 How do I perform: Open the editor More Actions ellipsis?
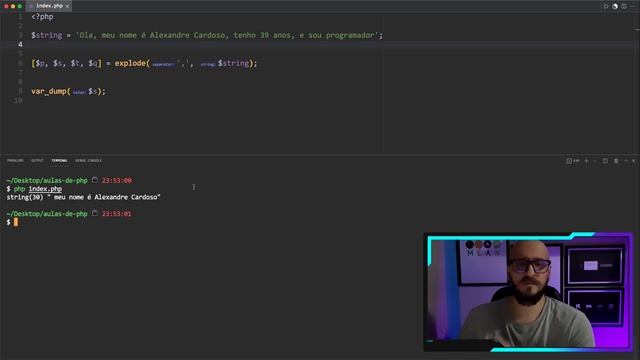[632, 6]
